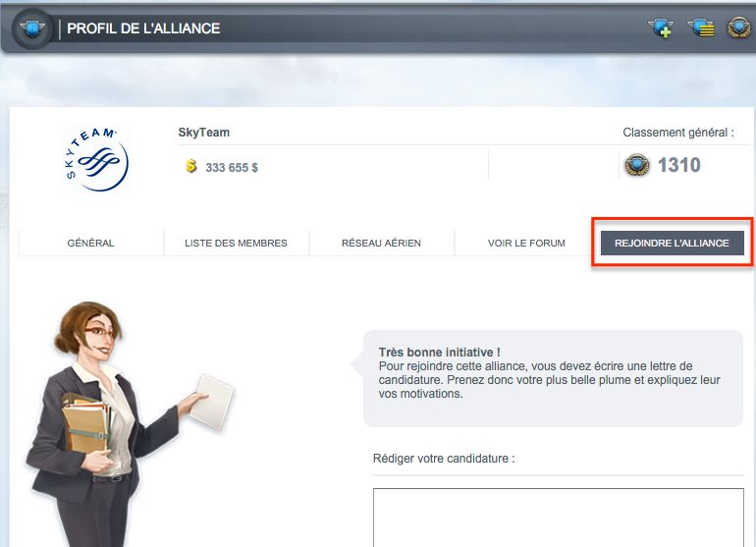Image resolution: width=756 pixels, height=547 pixels.
Task: Open the Liste des membres tab
Action: pyautogui.click(x=236, y=244)
